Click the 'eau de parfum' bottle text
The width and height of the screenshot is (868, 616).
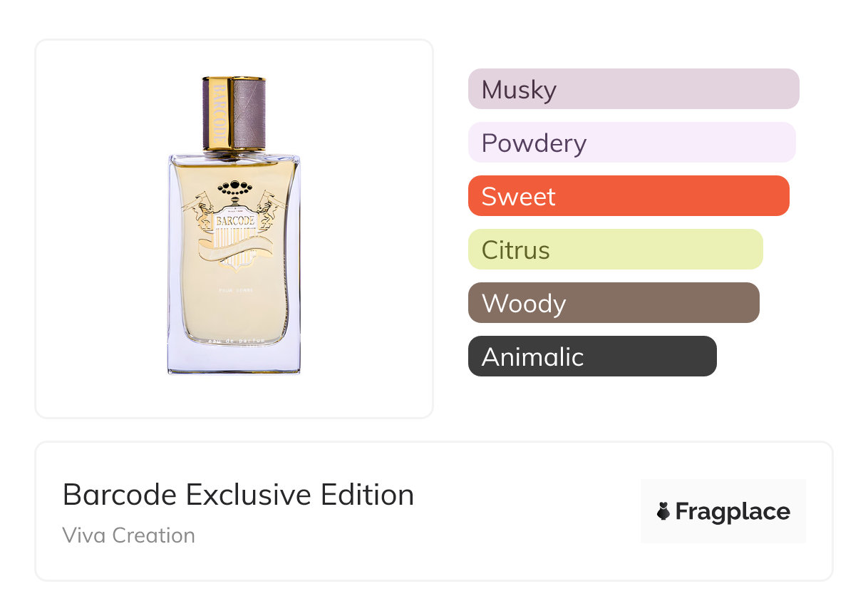[x=234, y=342]
